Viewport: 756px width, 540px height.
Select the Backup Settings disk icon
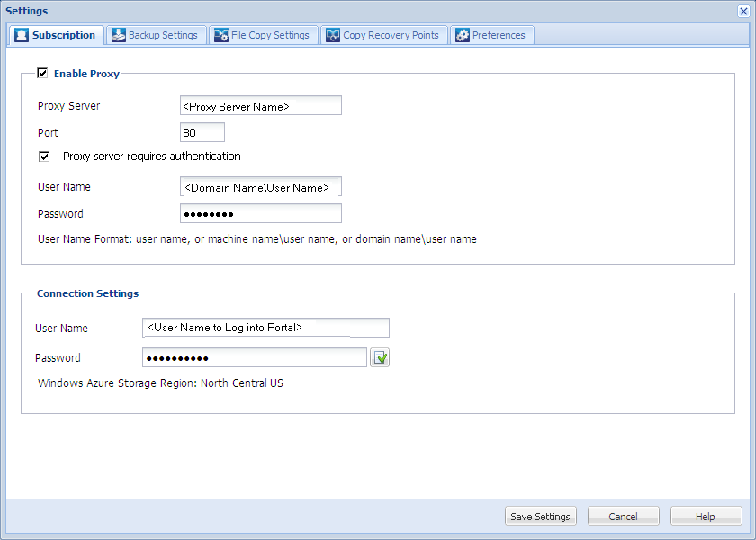pyautogui.click(x=118, y=34)
